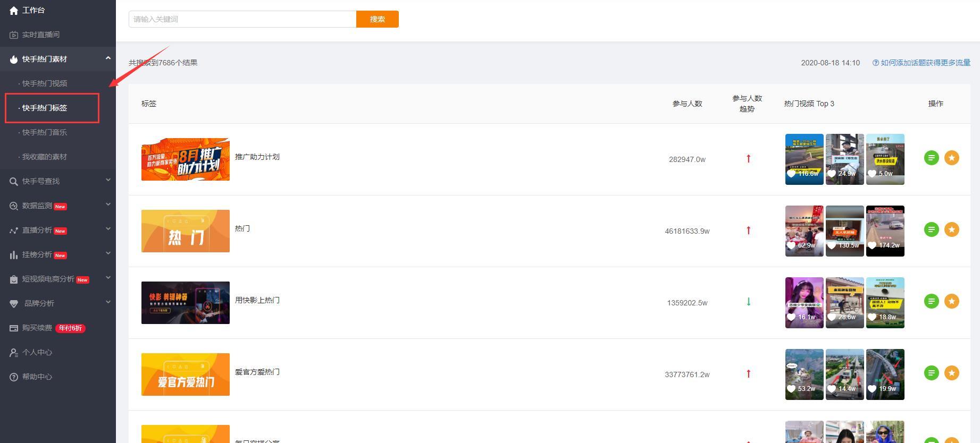980x443 pixels.
Task: Click the orange 搜索 button
Action: [x=378, y=19]
